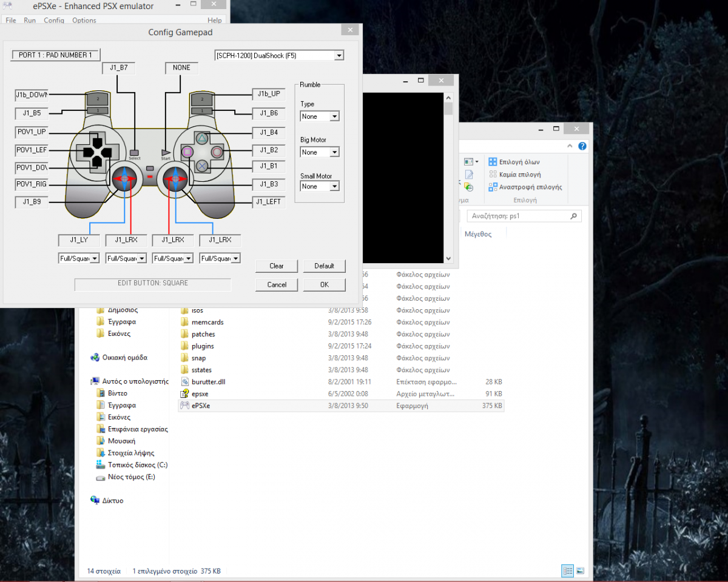Screen dimensions: 728x582
Task: Click the D-pad down arrow on the controller
Action: [96, 161]
